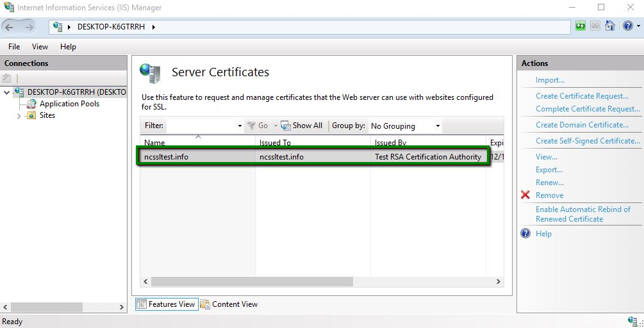Select the ncssltest.info certificate row
This screenshot has height=328, width=644.
pos(313,157)
